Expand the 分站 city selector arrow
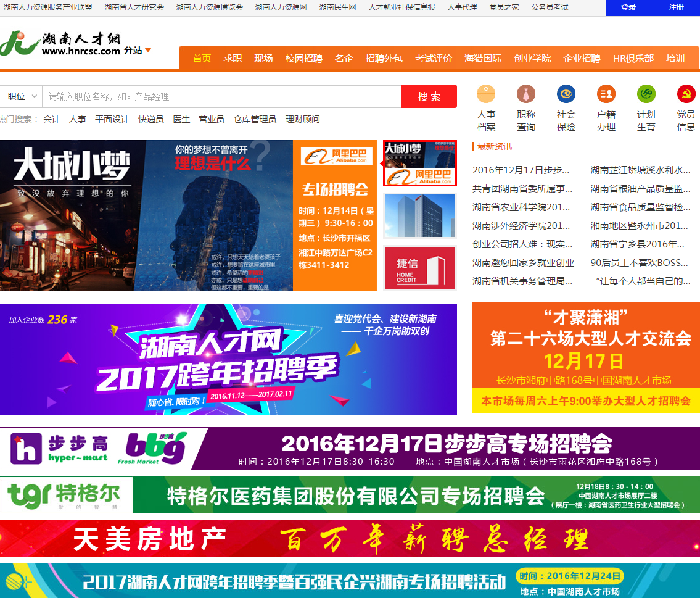Viewport: 700px width, 598px height. [x=148, y=50]
